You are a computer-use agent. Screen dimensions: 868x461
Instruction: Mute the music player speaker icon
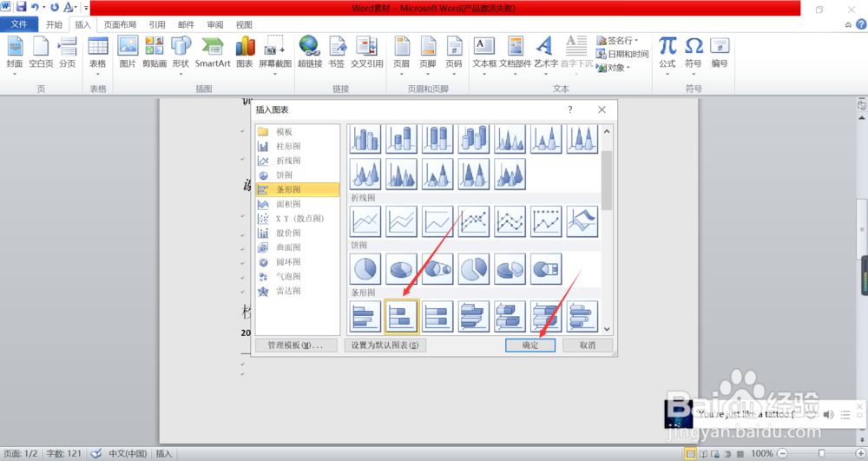(x=828, y=414)
